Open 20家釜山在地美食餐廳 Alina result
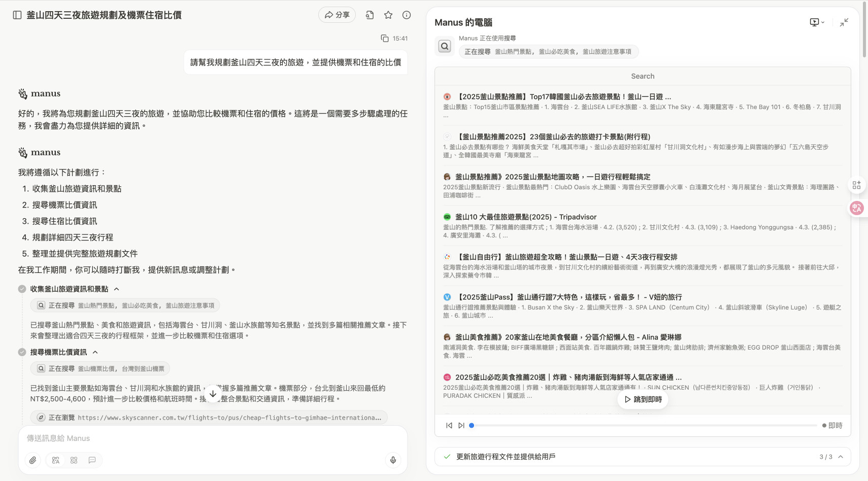The height and width of the screenshot is (481, 868). (x=568, y=337)
